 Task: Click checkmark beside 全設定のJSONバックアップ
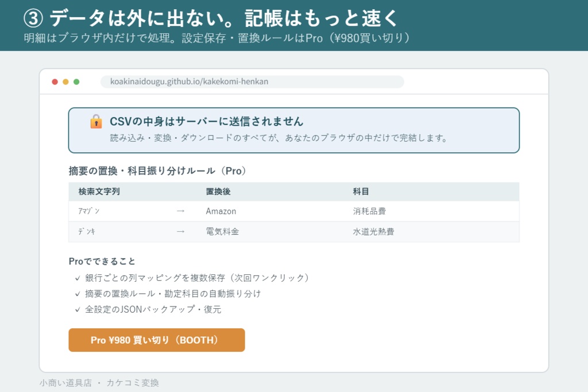point(78,309)
